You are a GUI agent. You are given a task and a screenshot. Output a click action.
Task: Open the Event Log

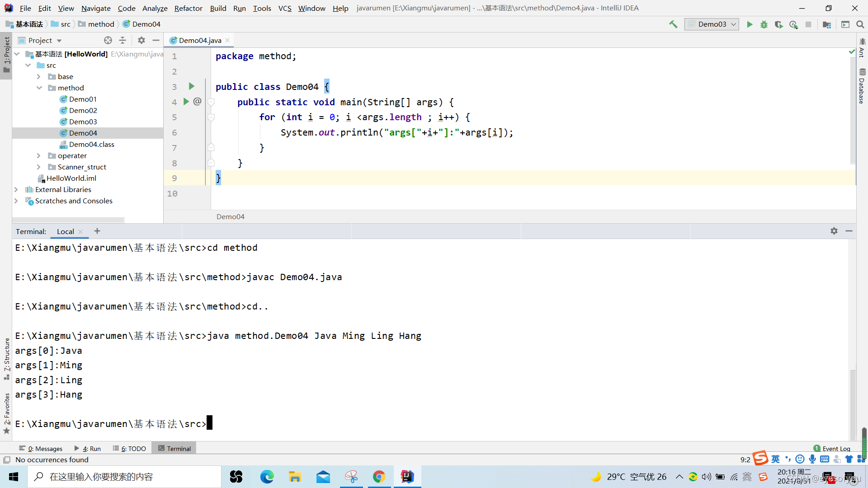click(x=832, y=449)
